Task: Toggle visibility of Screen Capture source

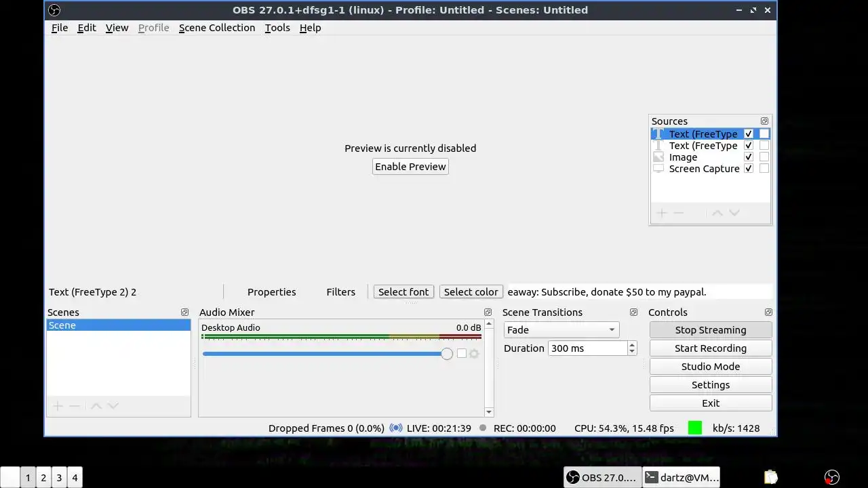Action: 749,169
